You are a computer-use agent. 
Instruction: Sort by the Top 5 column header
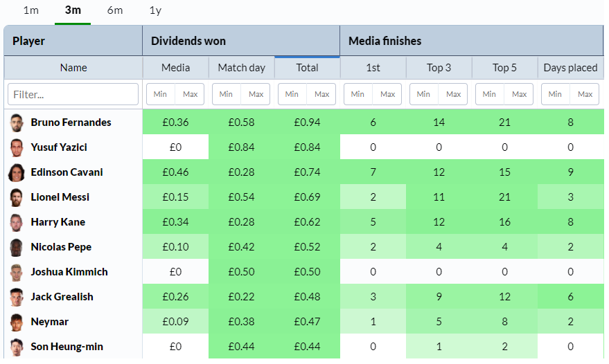point(504,68)
